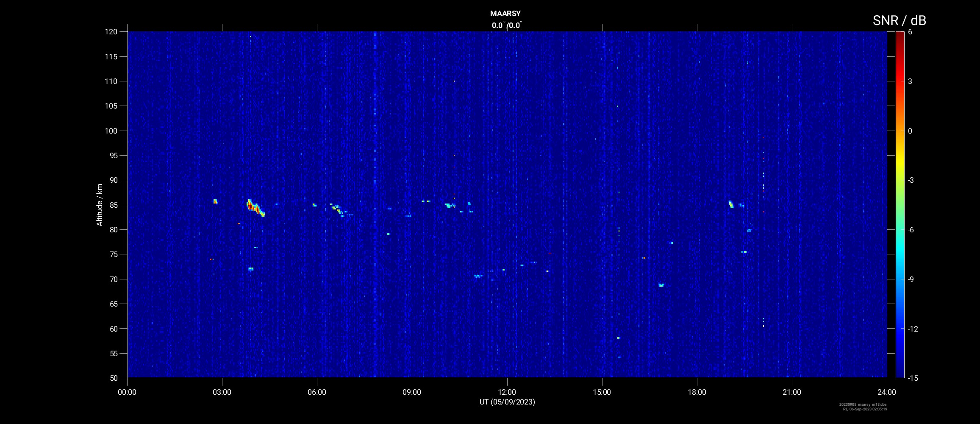Click colorbar tick label 6
This screenshot has width=980, height=424.
(x=910, y=32)
